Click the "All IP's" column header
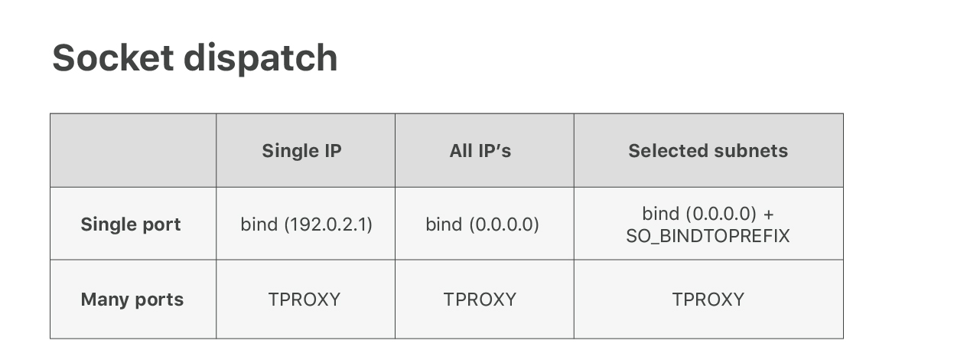Viewport: 980px width, 357px height. click(x=480, y=150)
